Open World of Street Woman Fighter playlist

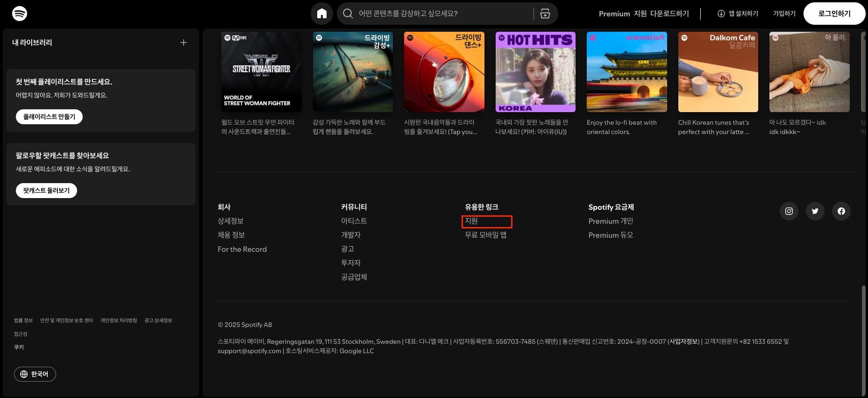[262, 72]
